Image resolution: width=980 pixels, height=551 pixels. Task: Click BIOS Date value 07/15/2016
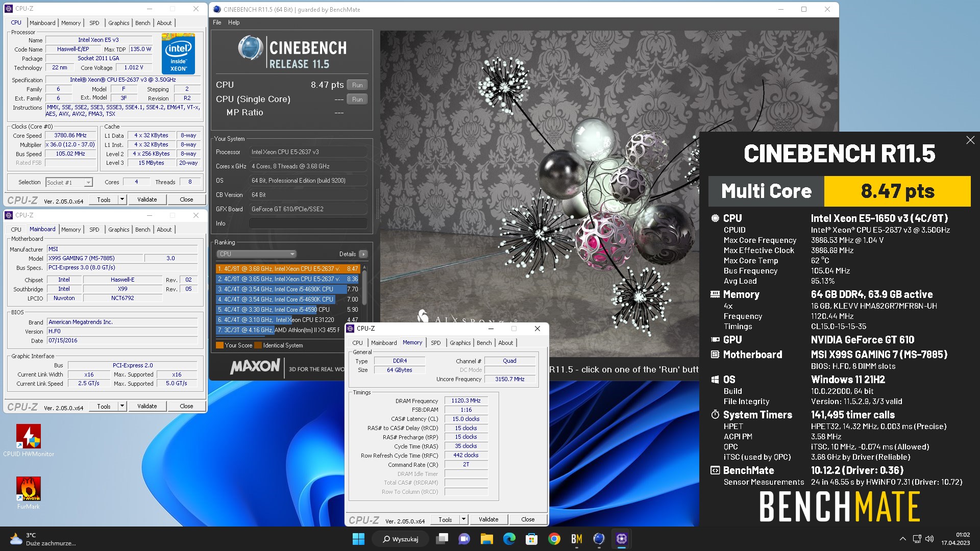click(x=122, y=341)
